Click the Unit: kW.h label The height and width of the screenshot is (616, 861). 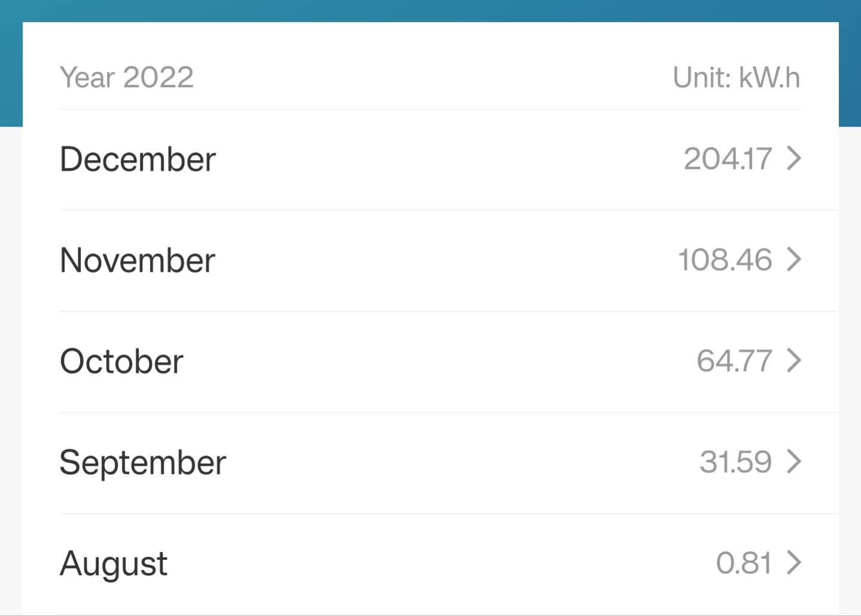coord(737,78)
